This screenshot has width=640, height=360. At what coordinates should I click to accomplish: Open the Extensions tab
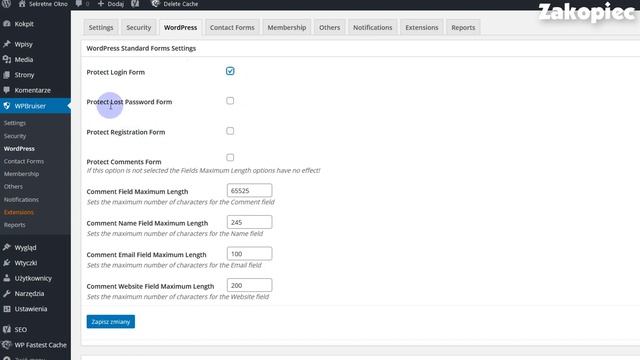(422, 27)
